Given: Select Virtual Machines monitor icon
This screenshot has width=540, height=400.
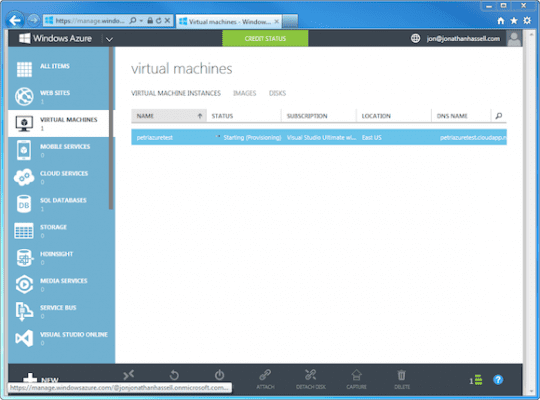Looking at the screenshot, I should (24, 123).
